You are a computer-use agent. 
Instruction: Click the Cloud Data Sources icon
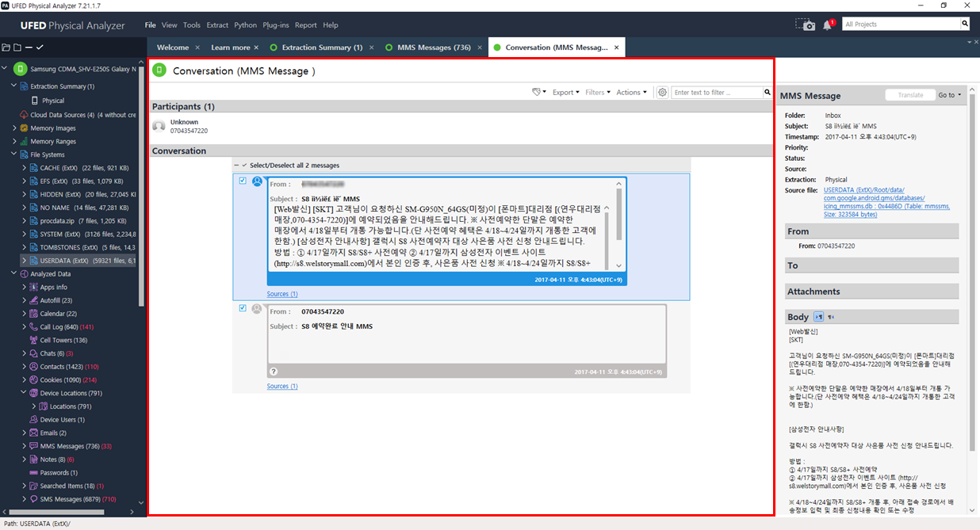click(24, 115)
